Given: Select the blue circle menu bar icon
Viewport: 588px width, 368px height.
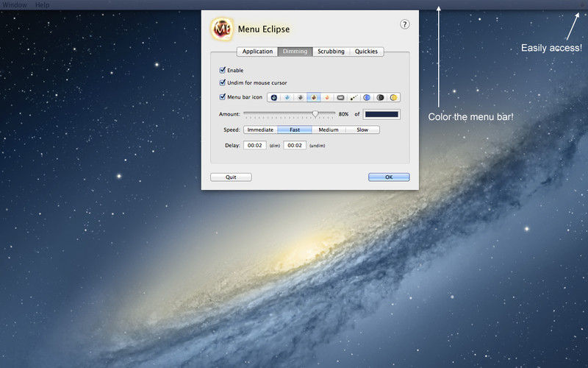Looking at the screenshot, I should tap(367, 97).
